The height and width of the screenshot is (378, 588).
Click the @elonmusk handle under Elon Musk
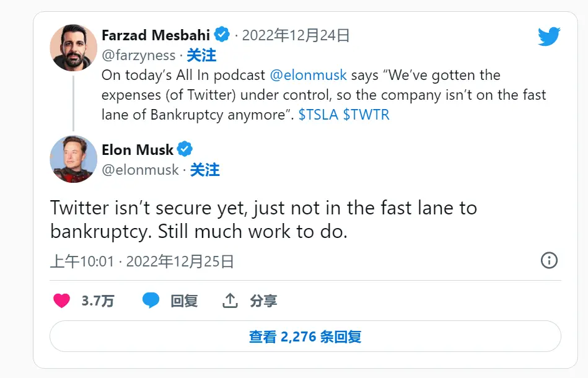(x=140, y=170)
